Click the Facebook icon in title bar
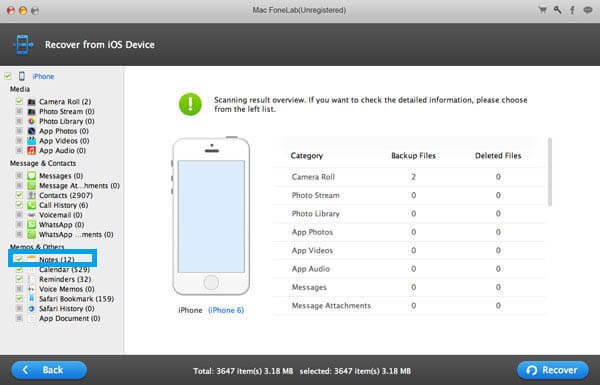 (572, 10)
